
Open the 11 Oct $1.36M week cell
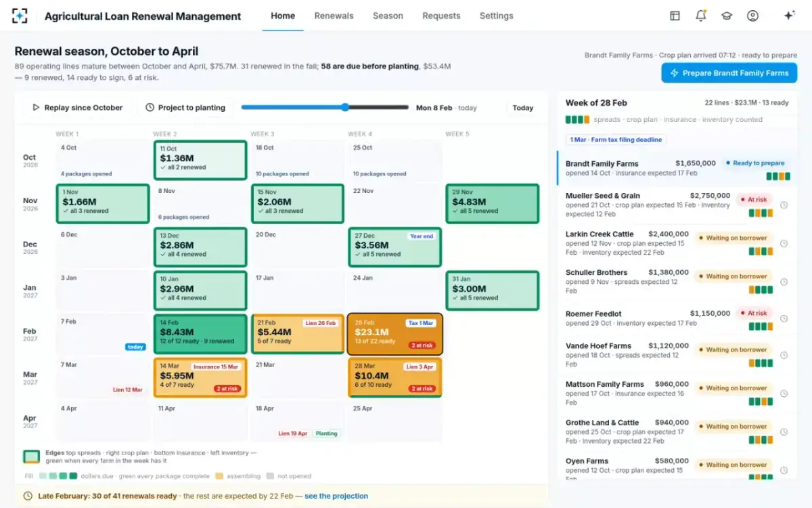[x=200, y=161]
